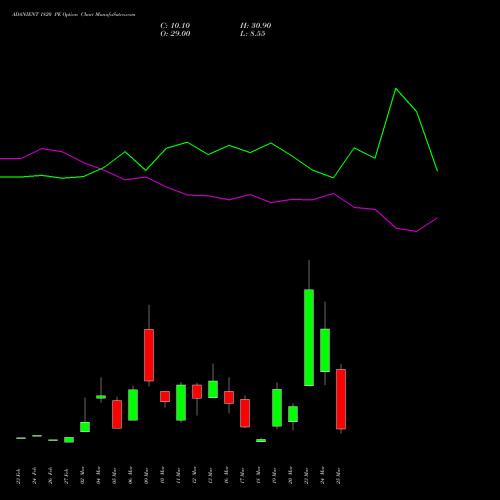Select the 20 Mar date label
500x500 pixels.
pos(290,475)
